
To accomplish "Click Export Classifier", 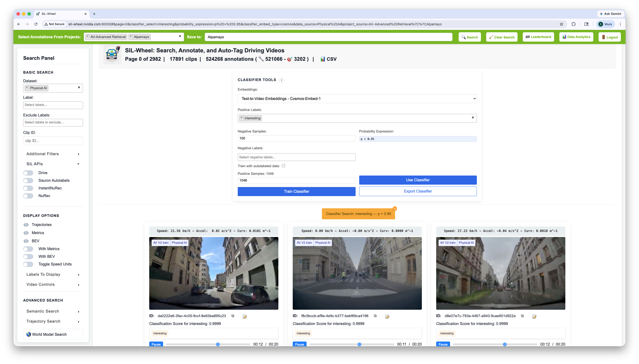I will (418, 191).
